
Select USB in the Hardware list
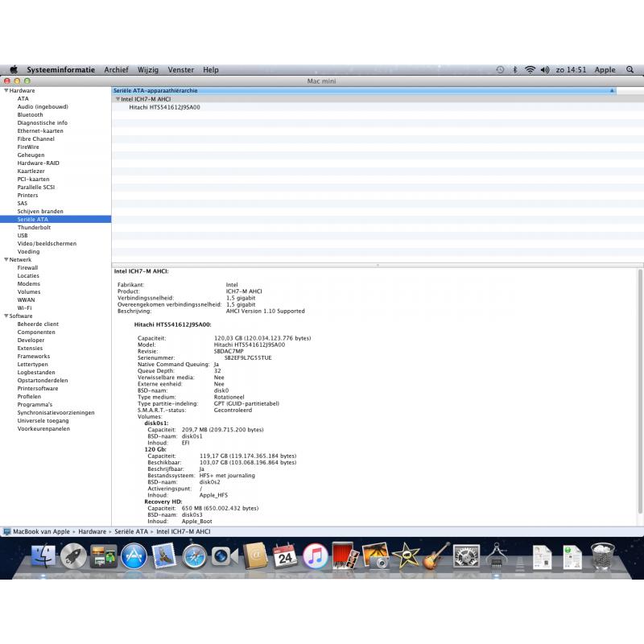23,235
